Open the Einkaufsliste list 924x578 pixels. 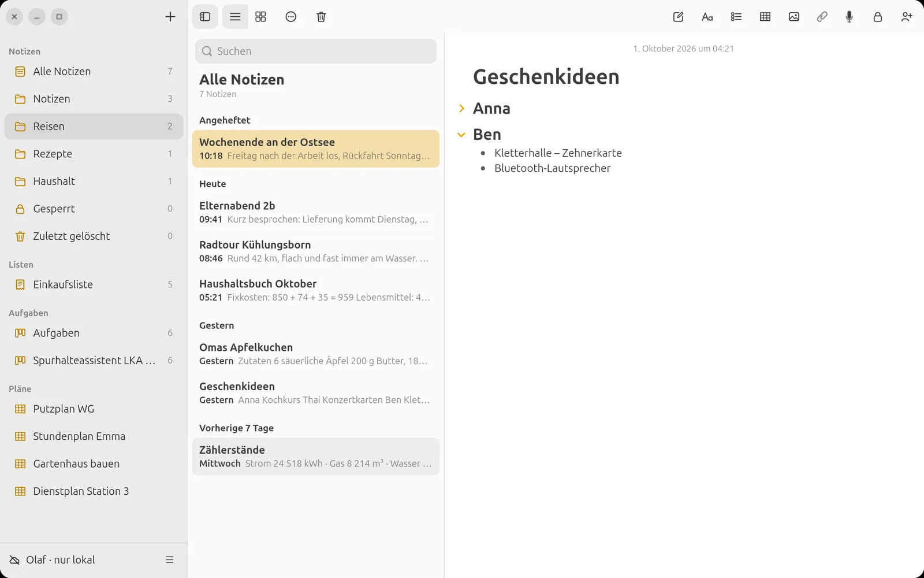tap(94, 284)
